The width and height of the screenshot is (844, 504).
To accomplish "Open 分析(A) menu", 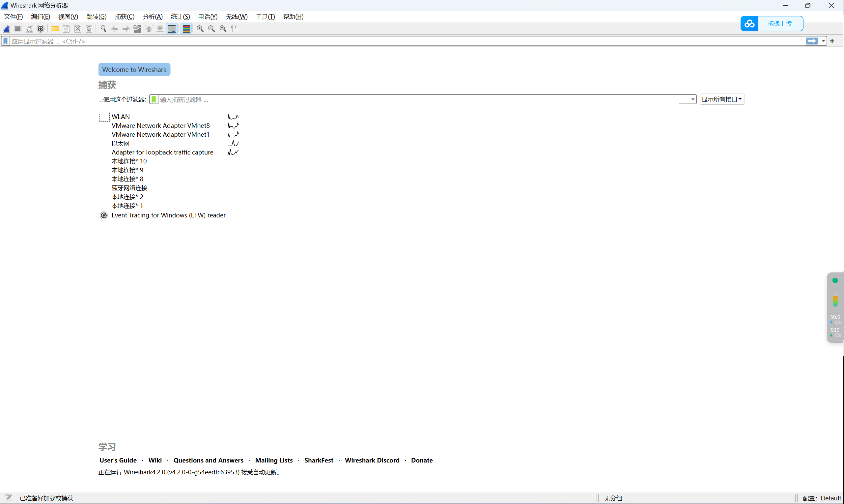I will pos(153,17).
